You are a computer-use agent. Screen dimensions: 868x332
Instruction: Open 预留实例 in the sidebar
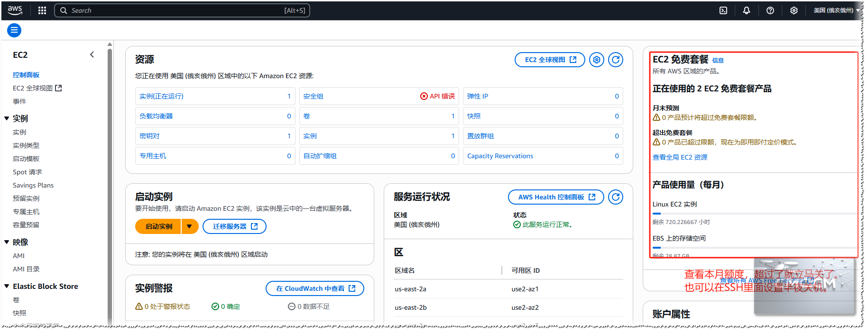[26, 198]
